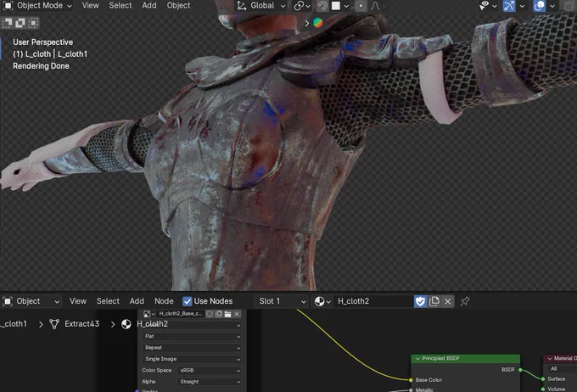
Task: Toggle the show gizmo button
Action: tap(509, 6)
